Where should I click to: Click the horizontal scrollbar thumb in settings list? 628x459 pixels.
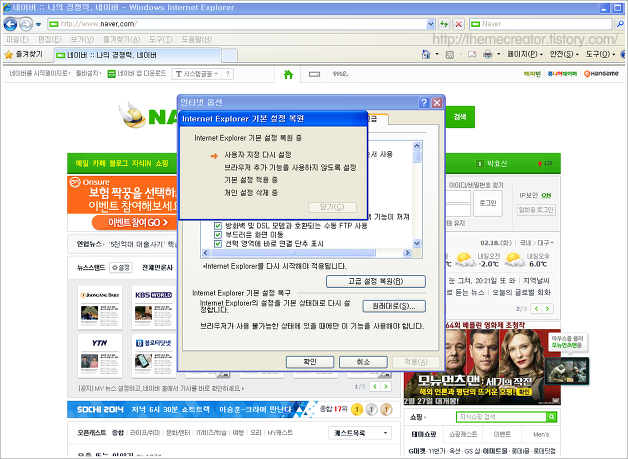[293, 253]
